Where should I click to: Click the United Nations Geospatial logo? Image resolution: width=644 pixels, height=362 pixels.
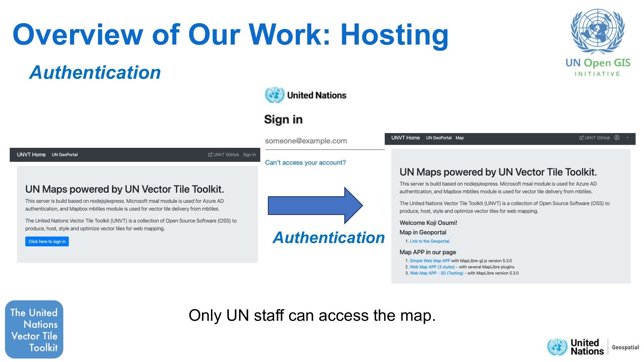(592, 347)
